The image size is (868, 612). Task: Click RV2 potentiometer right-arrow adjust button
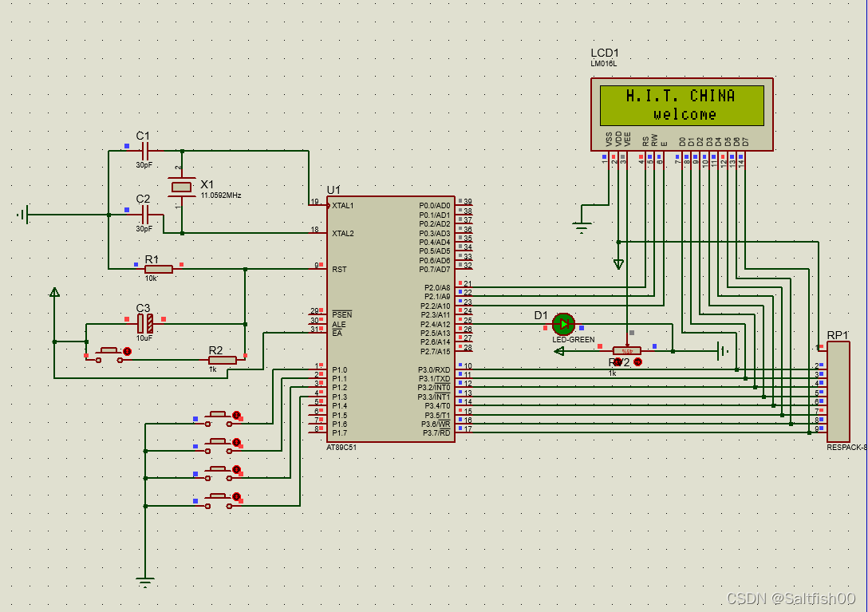637,361
